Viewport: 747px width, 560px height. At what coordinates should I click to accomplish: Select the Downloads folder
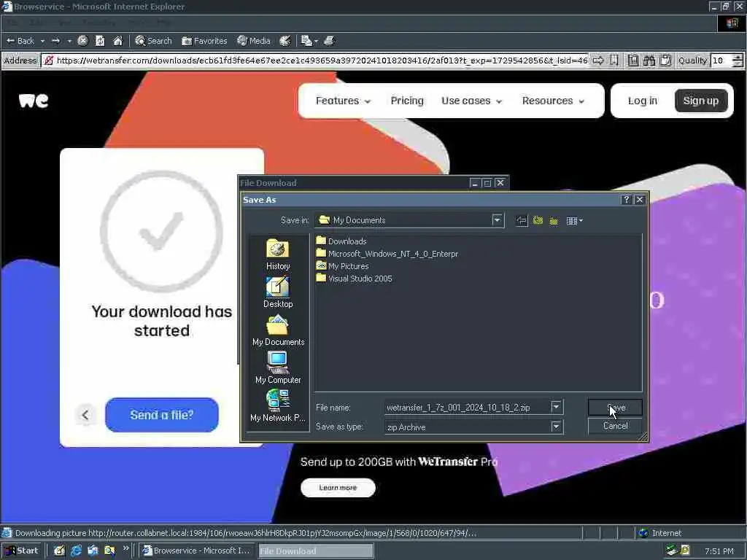click(x=341, y=241)
